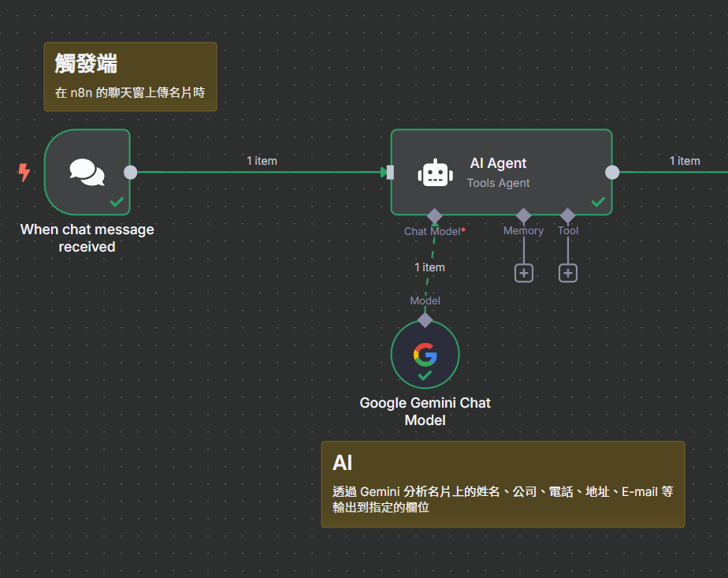
Task: Select the 觸發端 sticky note title
Action: [x=86, y=64]
